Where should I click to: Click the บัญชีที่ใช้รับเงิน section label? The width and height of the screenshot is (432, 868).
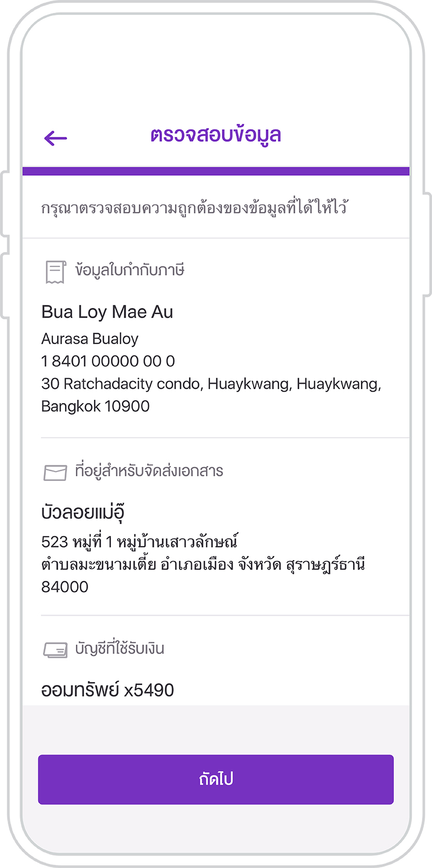click(120, 648)
